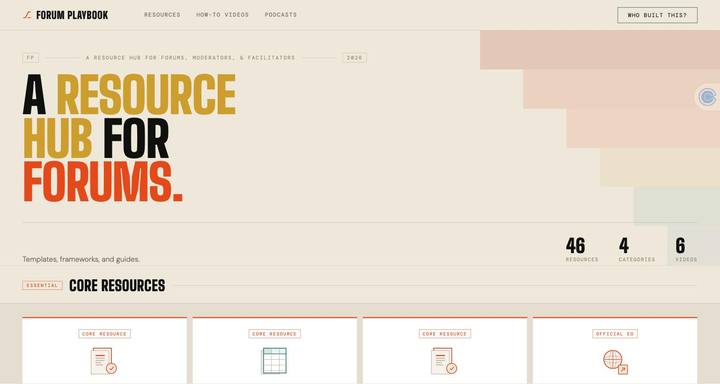Open the first card's document checkmark icon
The height and width of the screenshot is (384, 720).
click(x=104, y=361)
